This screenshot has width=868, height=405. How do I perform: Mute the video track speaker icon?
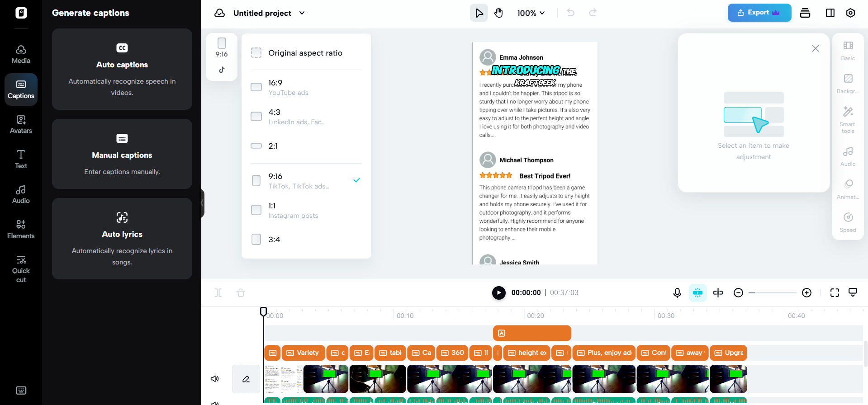215,379
